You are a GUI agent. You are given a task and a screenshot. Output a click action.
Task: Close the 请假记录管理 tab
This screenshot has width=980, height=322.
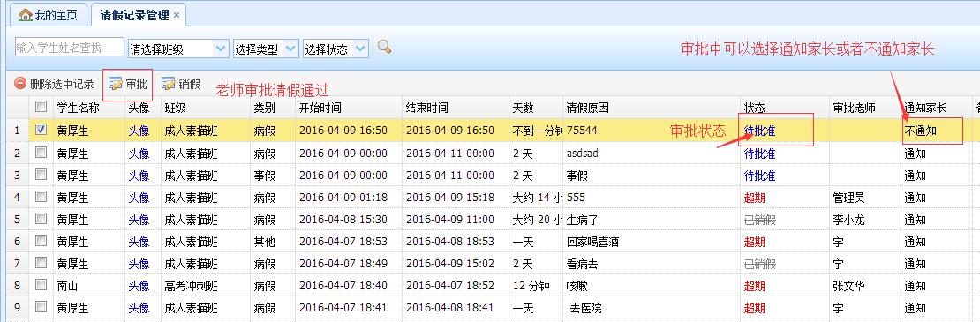(x=177, y=16)
